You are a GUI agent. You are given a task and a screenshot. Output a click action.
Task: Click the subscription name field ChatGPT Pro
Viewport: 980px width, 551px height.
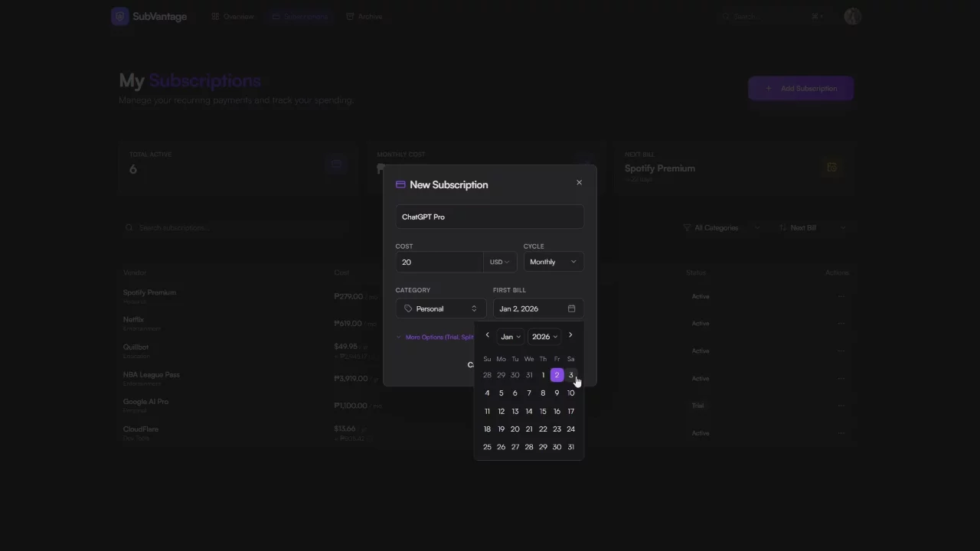pos(489,217)
